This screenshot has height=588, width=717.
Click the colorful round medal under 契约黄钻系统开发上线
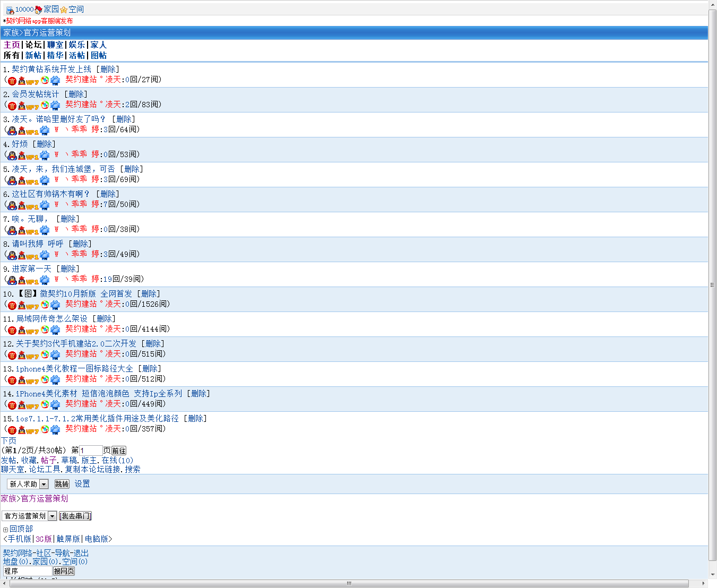coord(45,80)
